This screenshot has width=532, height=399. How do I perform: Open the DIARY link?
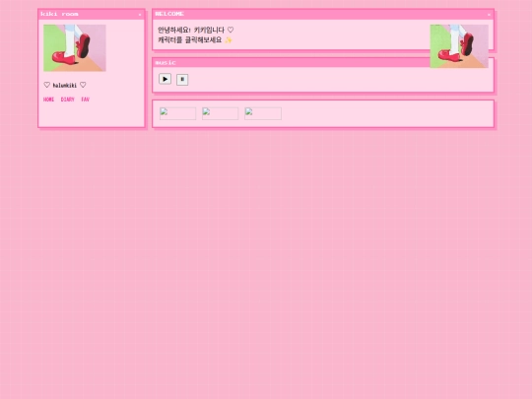point(68,100)
